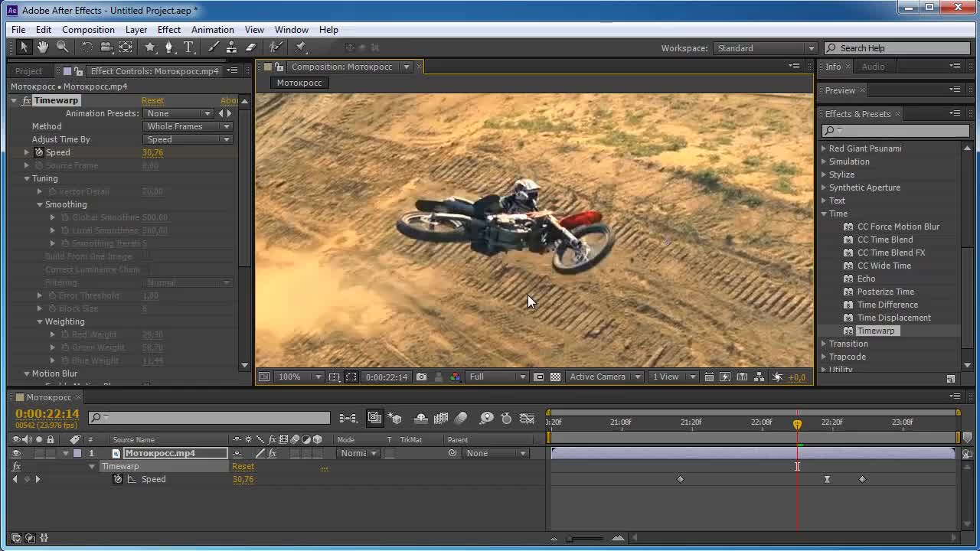Select the Hand tool

pyautogui.click(x=43, y=47)
